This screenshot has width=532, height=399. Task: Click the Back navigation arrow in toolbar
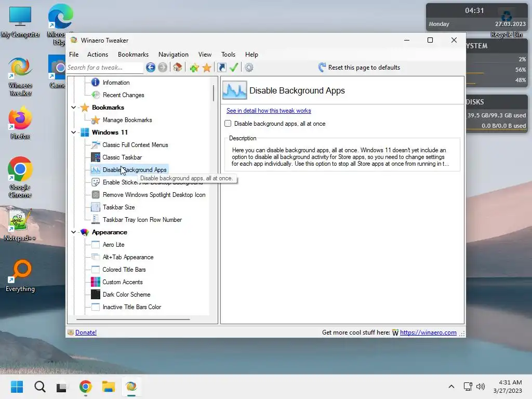151,68
